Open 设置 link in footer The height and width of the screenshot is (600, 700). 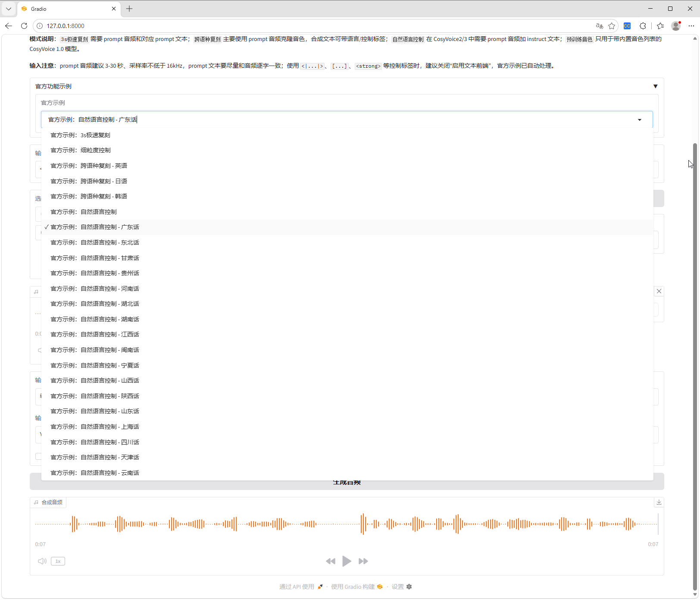click(x=402, y=587)
